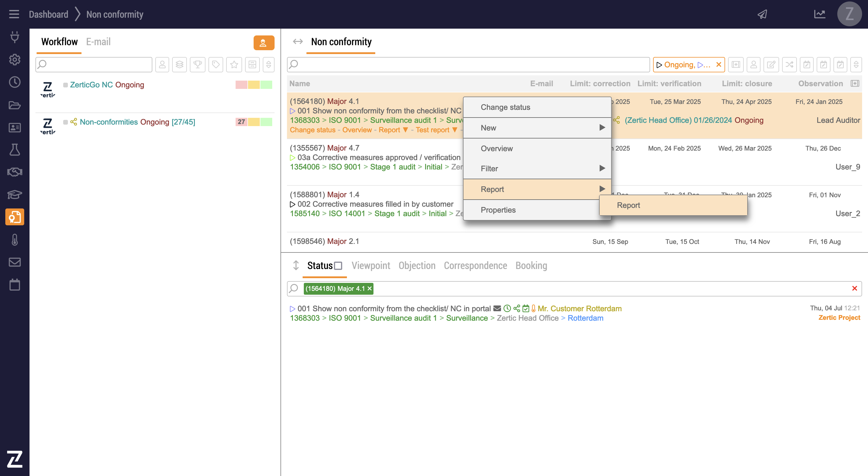Click the handshake sidebar icon

click(x=14, y=172)
